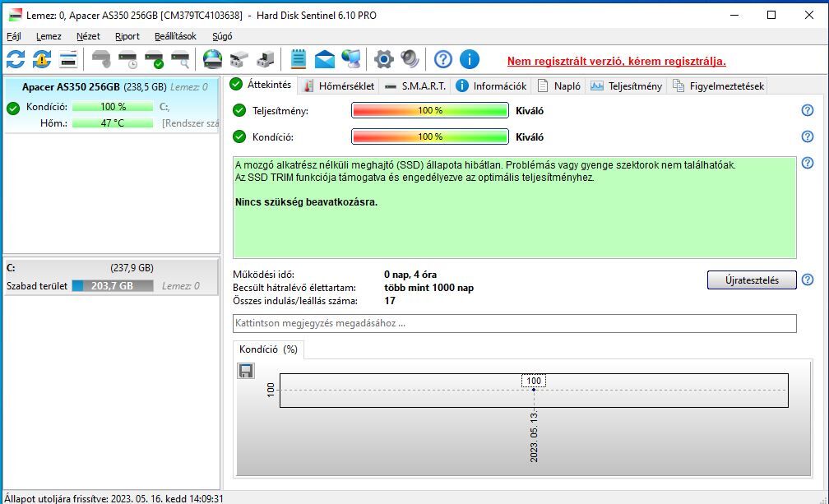
Task: Click the disk icon with clock
Action: coord(127,59)
